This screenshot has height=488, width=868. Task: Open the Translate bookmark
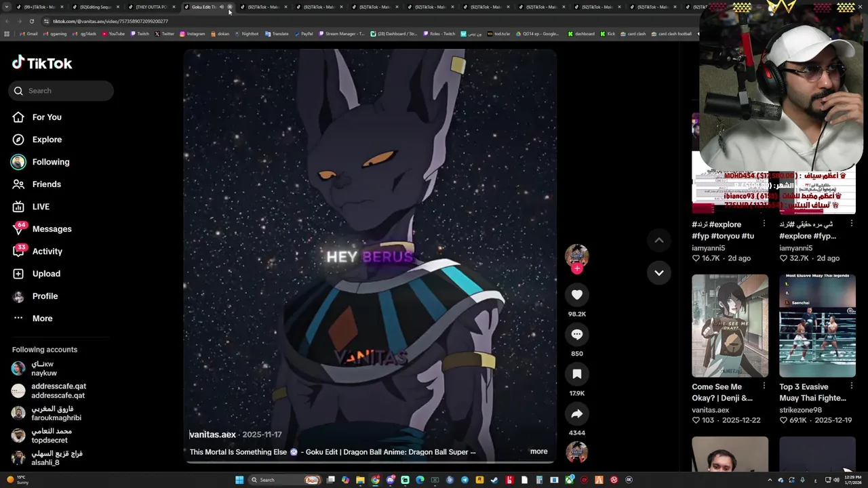click(x=277, y=34)
